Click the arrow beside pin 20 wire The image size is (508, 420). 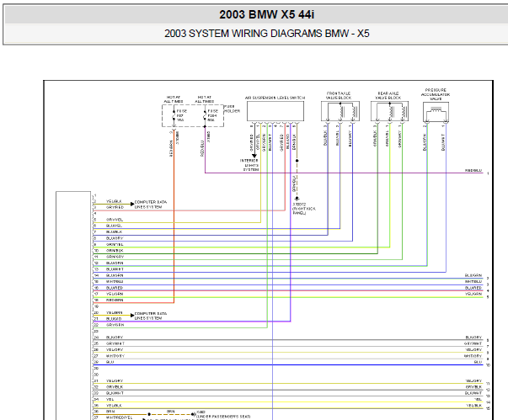[x=132, y=315]
